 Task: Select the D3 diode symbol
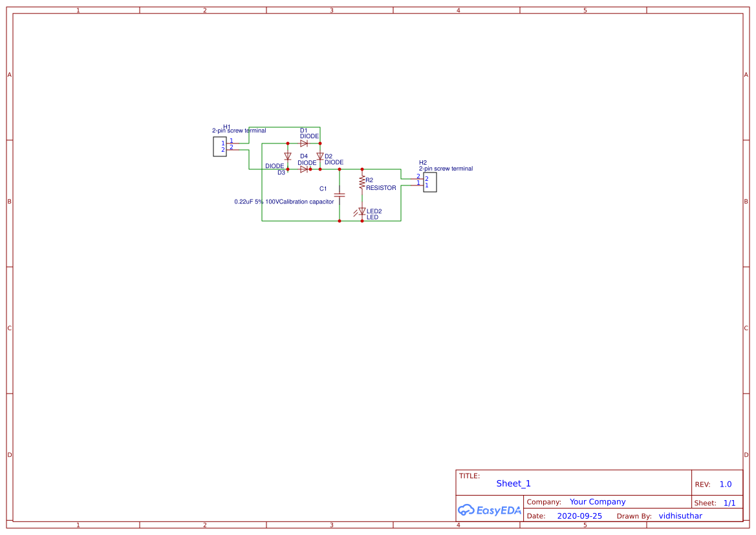click(287, 156)
